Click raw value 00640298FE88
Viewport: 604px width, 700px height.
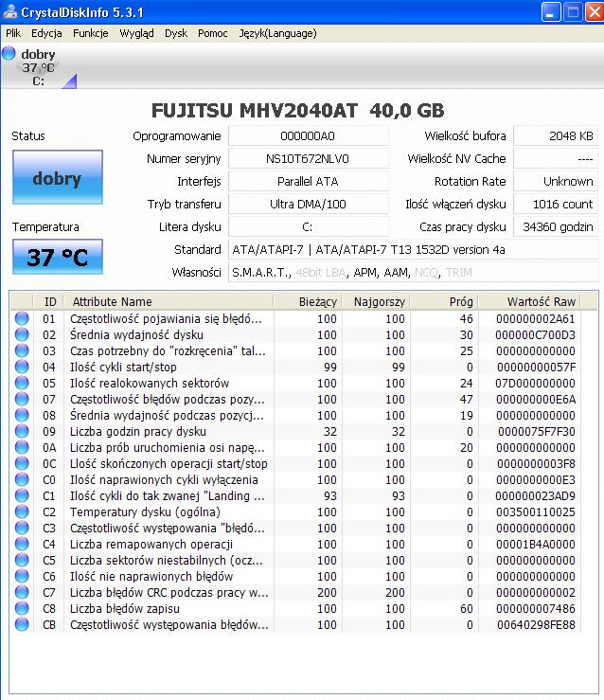coord(536,624)
